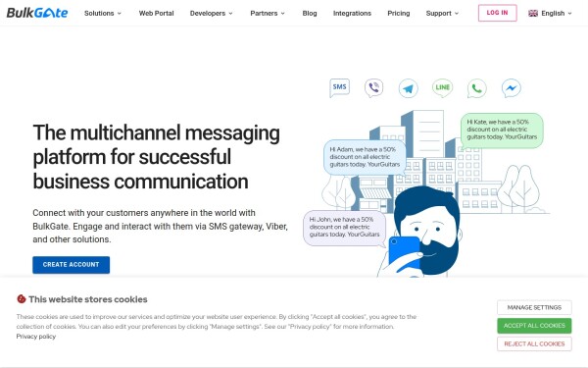The width and height of the screenshot is (588, 368).
Task: Click the UK flag language icon
Action: (533, 13)
